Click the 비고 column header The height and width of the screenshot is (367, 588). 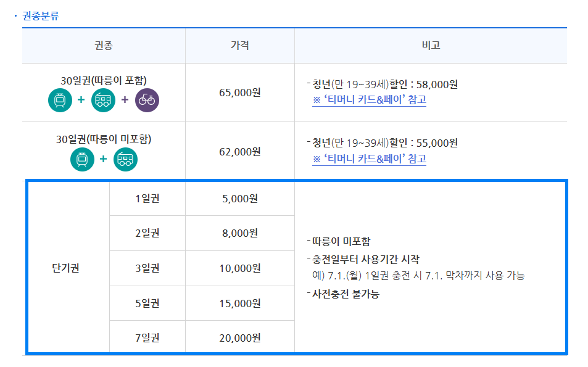(x=431, y=46)
